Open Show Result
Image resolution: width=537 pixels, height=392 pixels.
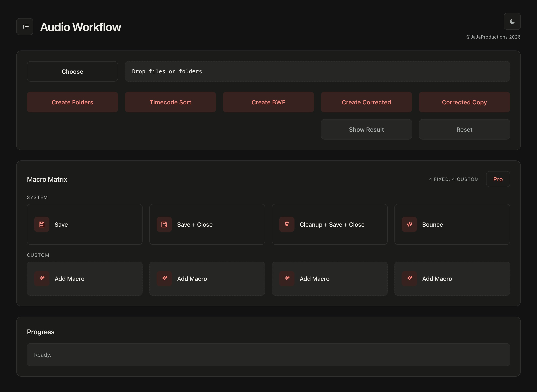click(366, 129)
